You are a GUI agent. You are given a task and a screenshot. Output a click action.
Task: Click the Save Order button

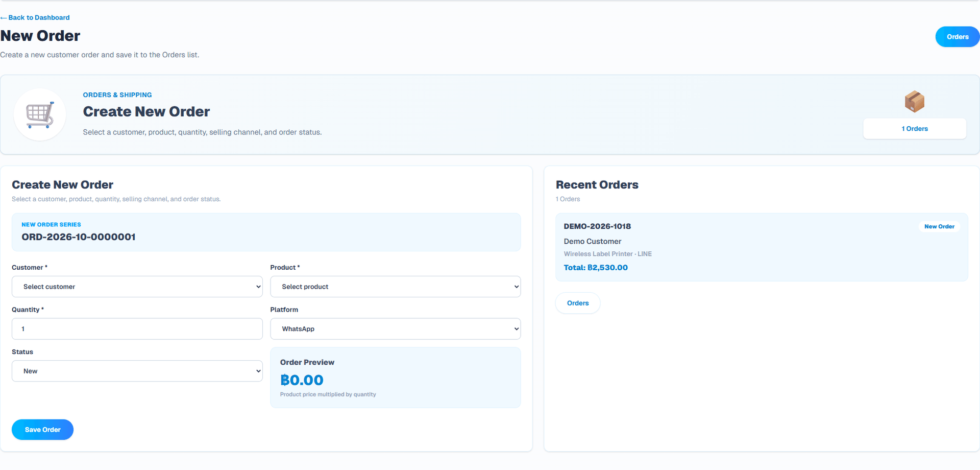42,430
